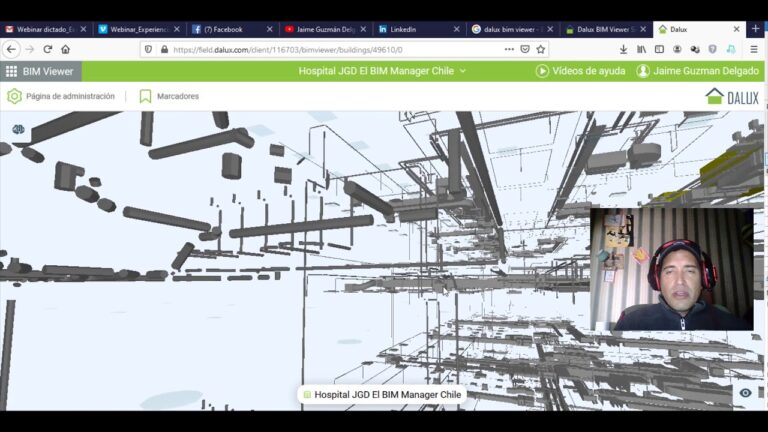Click the 3D view cube icon
The height and width of the screenshot is (432, 768).
coord(18,129)
